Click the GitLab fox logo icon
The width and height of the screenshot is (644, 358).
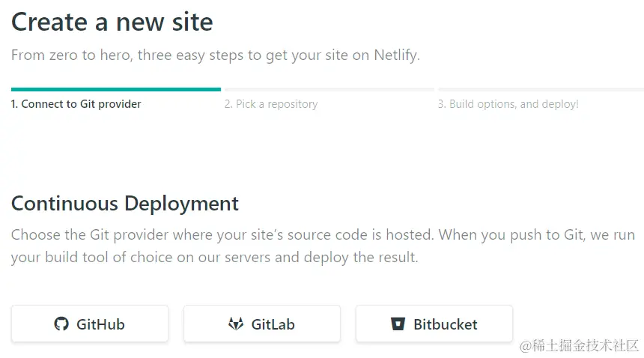(x=236, y=324)
